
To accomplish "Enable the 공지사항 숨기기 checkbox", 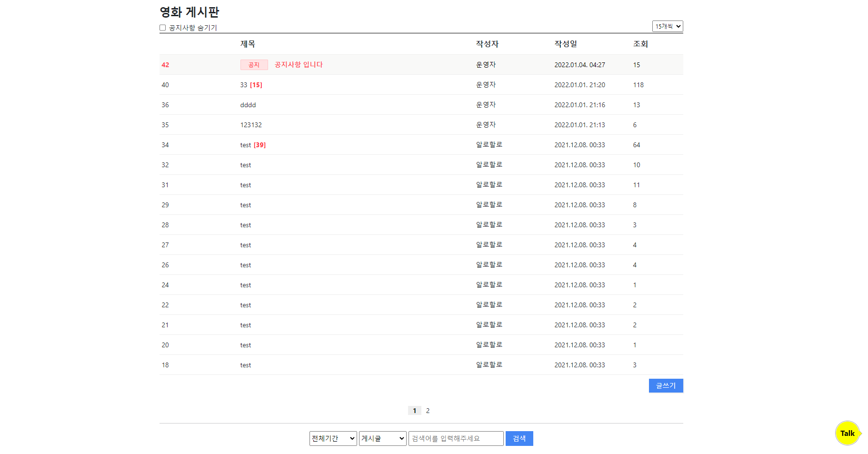I will pyautogui.click(x=162, y=28).
